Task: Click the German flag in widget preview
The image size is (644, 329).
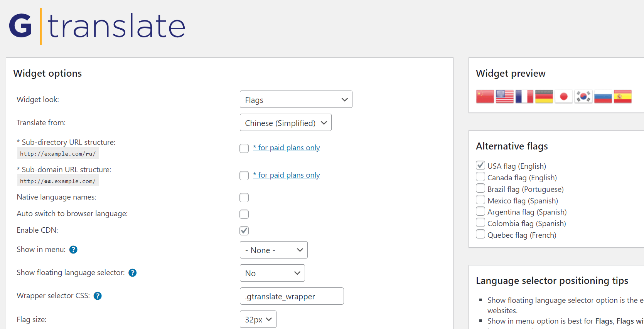Action: 544,96
